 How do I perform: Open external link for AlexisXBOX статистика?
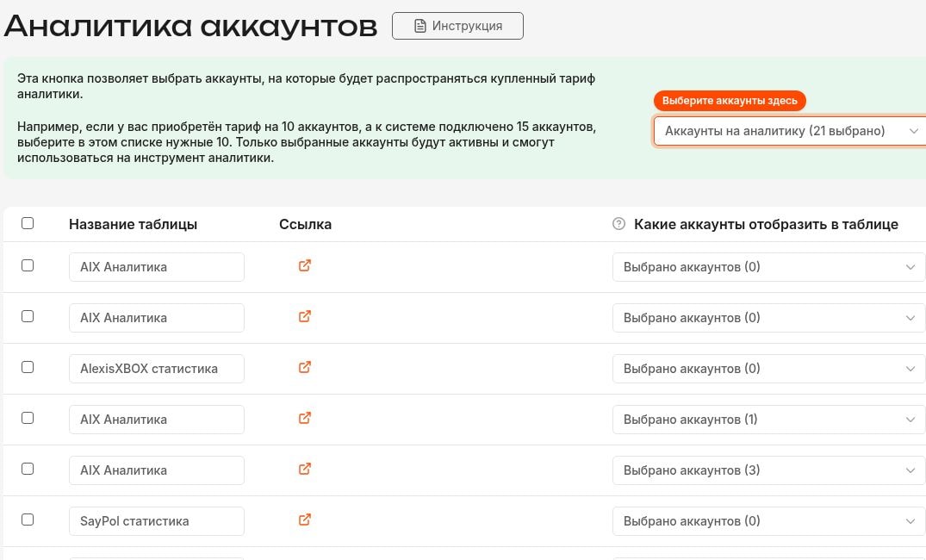(305, 367)
